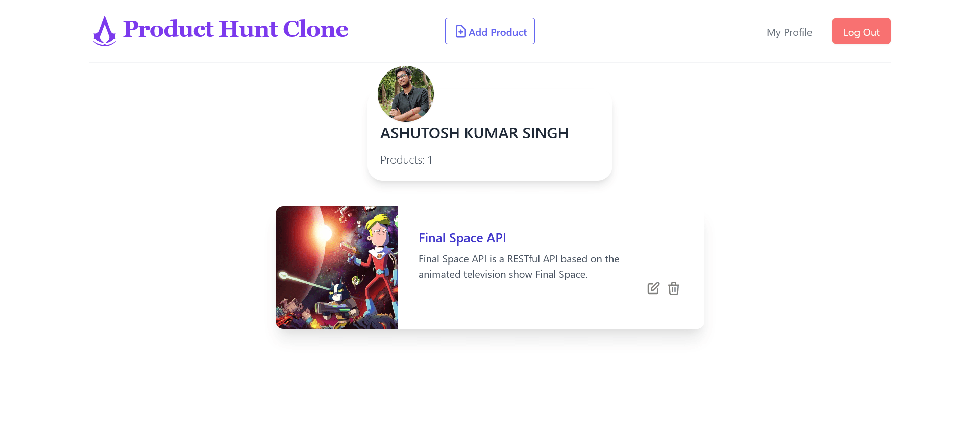Open the Final Space product cover image
The width and height of the screenshot is (980, 439).
[x=337, y=267]
